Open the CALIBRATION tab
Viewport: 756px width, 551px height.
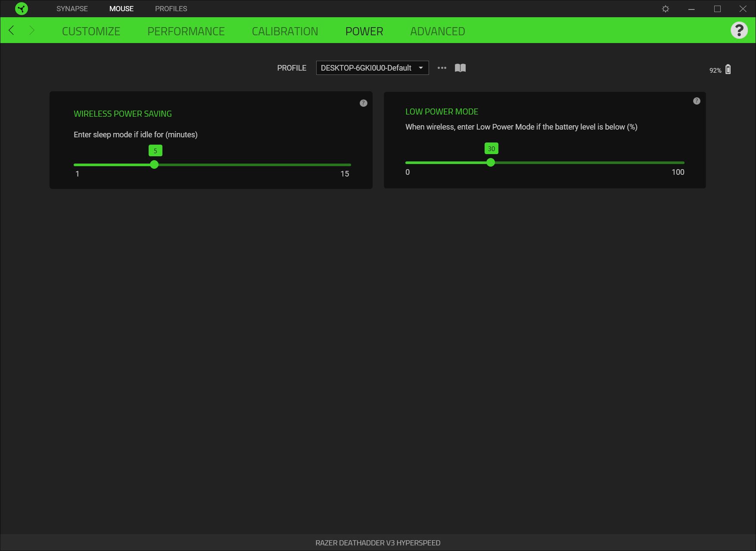[x=285, y=31]
